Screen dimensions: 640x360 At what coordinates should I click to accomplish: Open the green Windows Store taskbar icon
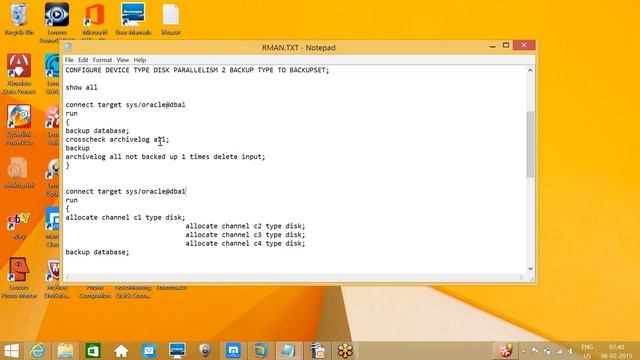[93, 351]
